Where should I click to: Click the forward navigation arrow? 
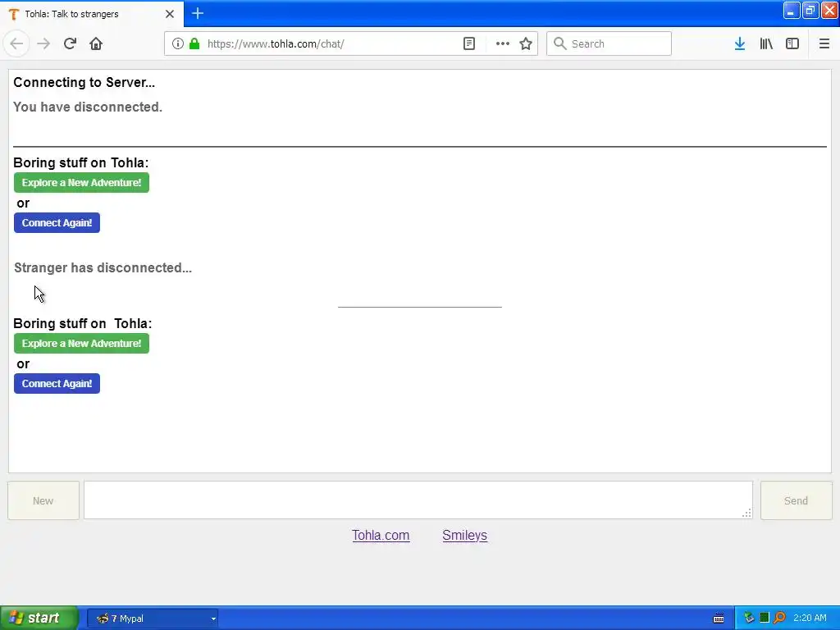point(43,44)
